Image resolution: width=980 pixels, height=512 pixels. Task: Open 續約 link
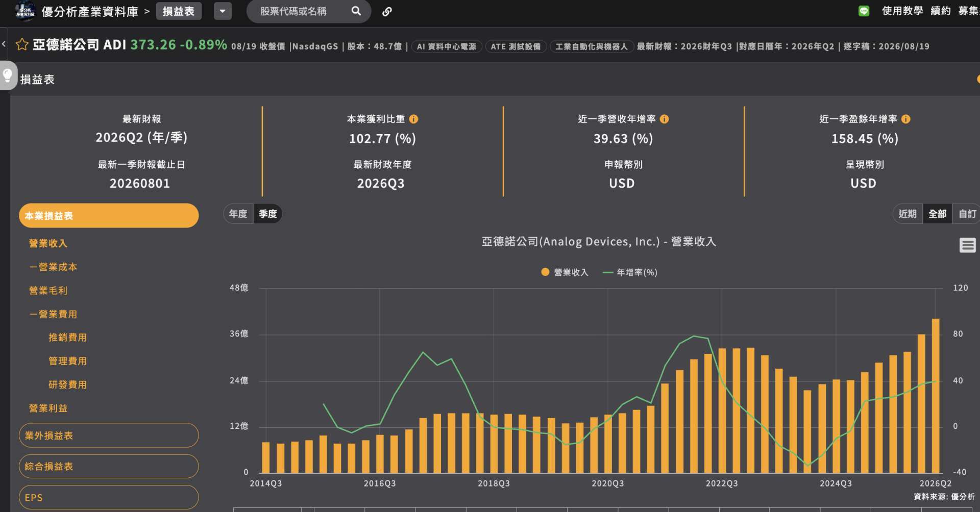[941, 11]
